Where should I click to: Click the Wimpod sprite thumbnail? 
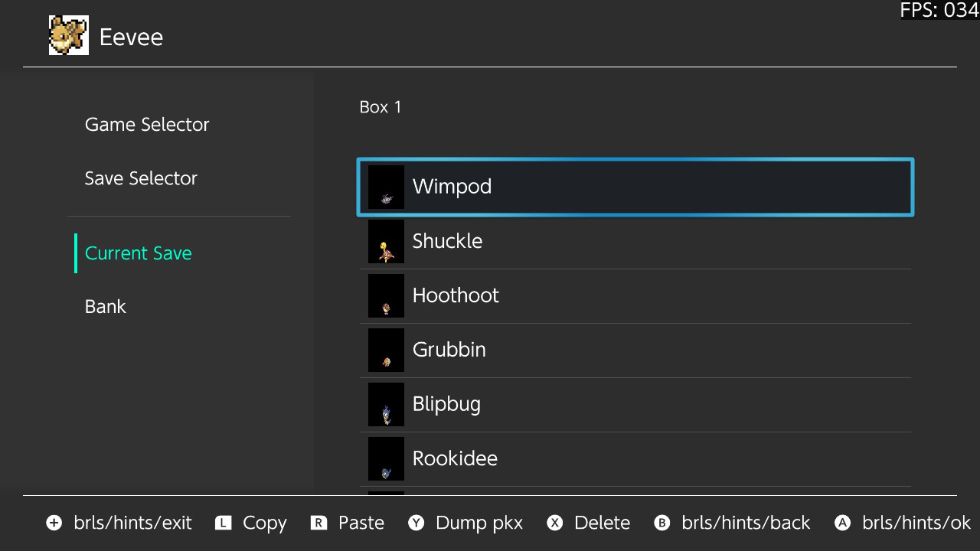386,187
